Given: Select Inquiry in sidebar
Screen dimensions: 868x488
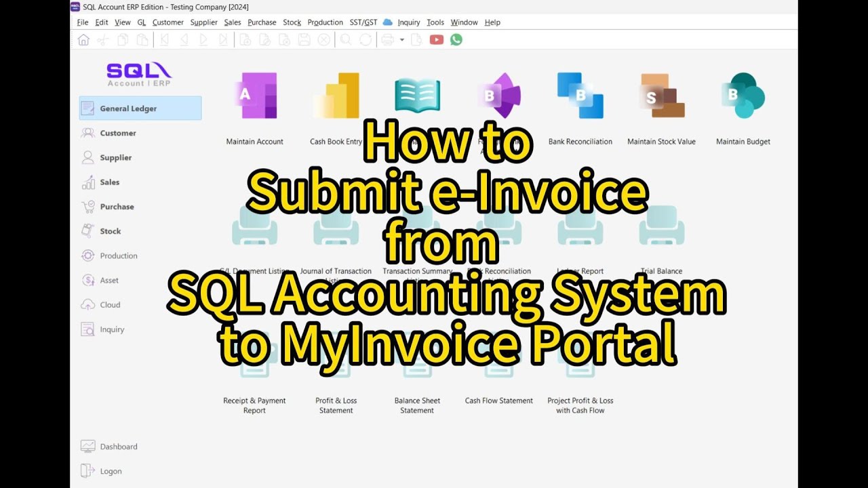Looking at the screenshot, I should point(112,329).
